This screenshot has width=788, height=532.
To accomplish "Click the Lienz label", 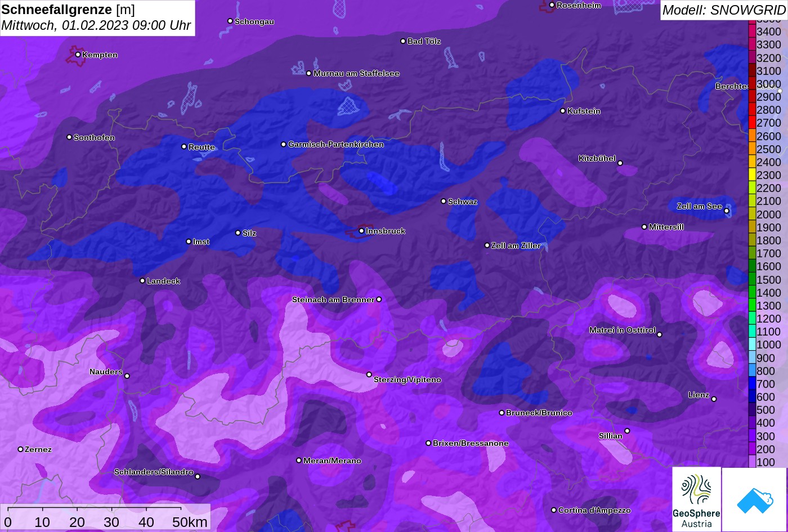I will 699,395.
